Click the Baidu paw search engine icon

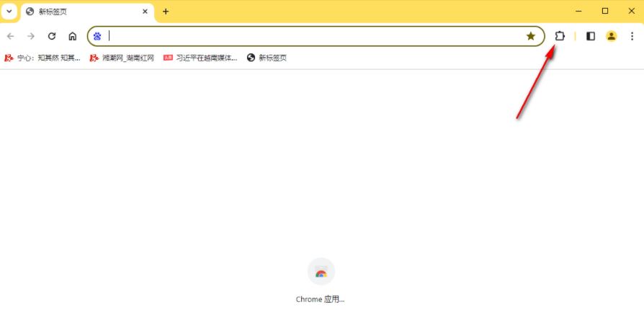point(97,36)
